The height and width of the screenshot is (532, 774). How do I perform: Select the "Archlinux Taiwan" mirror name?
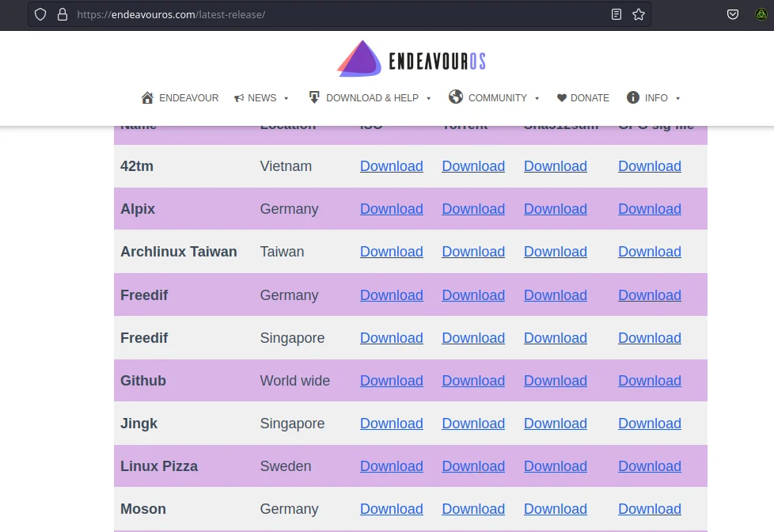(x=179, y=252)
